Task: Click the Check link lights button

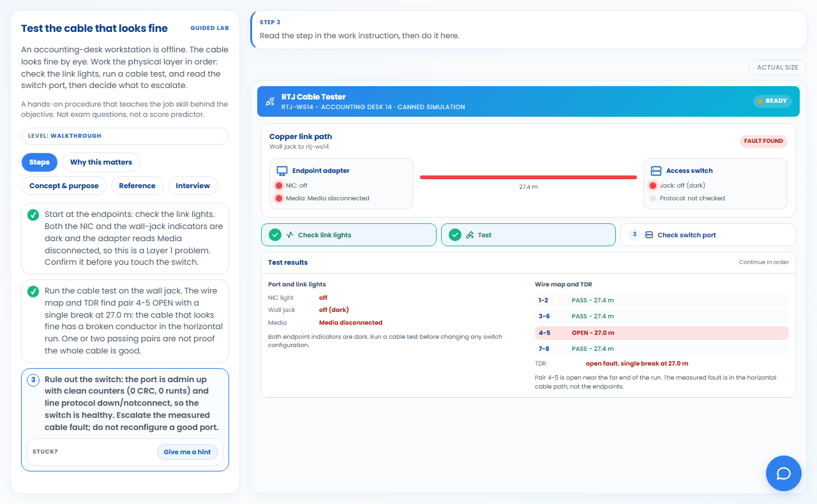Action: (x=349, y=235)
